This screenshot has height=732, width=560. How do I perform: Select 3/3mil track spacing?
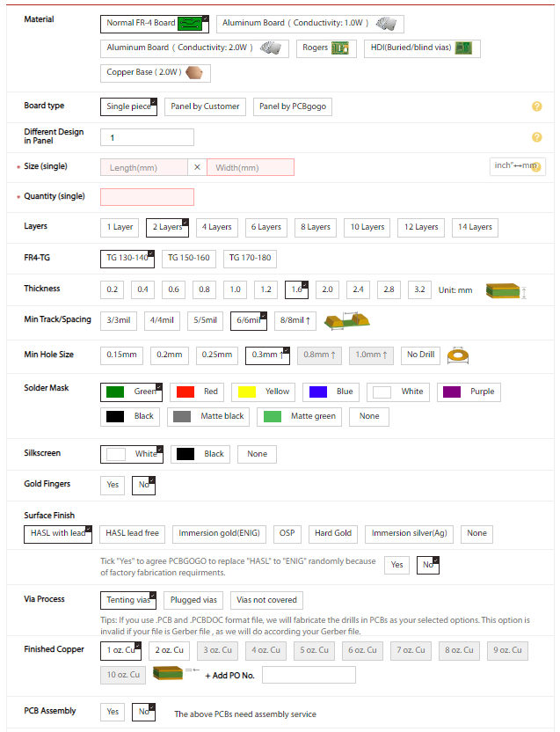[119, 321]
